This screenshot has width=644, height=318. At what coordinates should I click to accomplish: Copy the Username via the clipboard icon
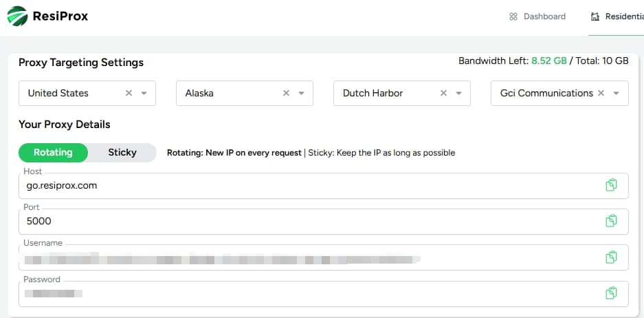pos(611,257)
